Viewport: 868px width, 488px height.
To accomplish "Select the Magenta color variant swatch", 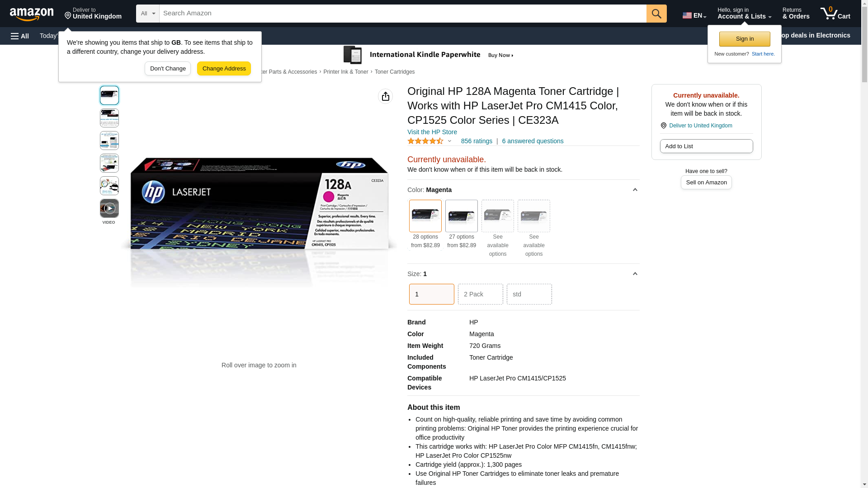I will pos(425,216).
